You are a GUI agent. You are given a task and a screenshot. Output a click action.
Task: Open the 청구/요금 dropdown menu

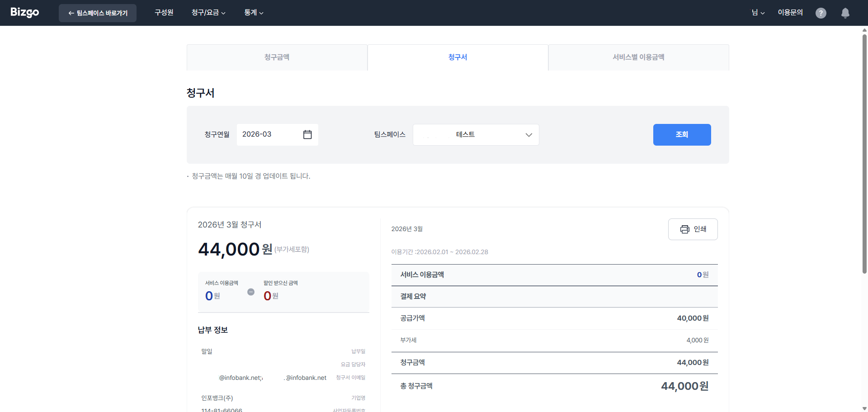click(208, 12)
